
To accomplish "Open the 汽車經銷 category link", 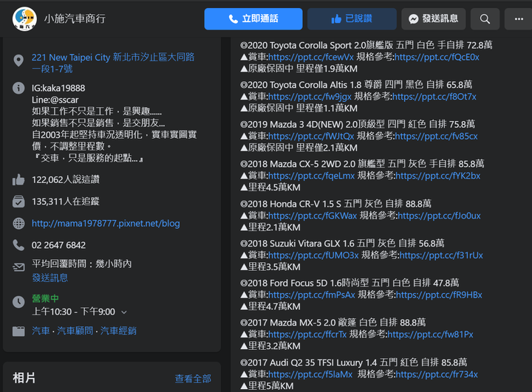I will (x=118, y=331).
